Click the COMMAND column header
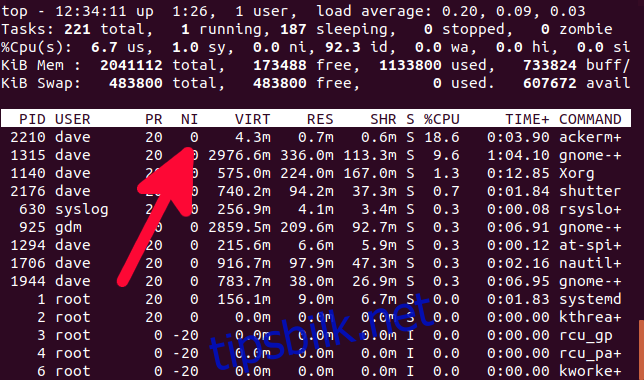Image resolution: width=644 pixels, height=380 pixels. click(590, 119)
